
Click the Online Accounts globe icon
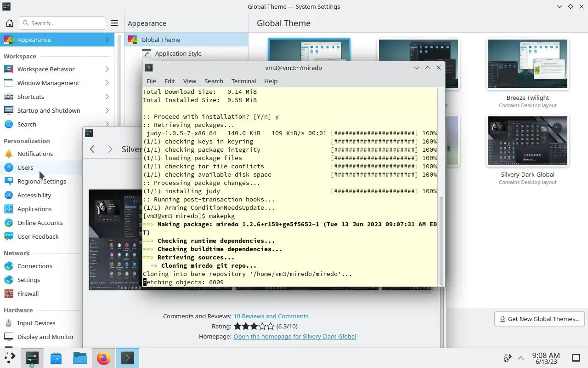tap(9, 223)
